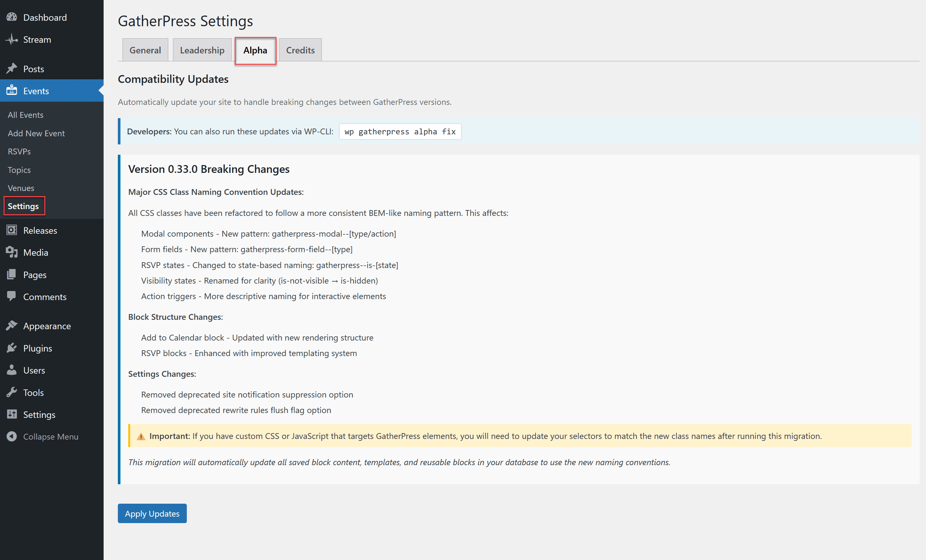Click the 'wp gatherpress alpha fix' code snippet

tap(400, 131)
